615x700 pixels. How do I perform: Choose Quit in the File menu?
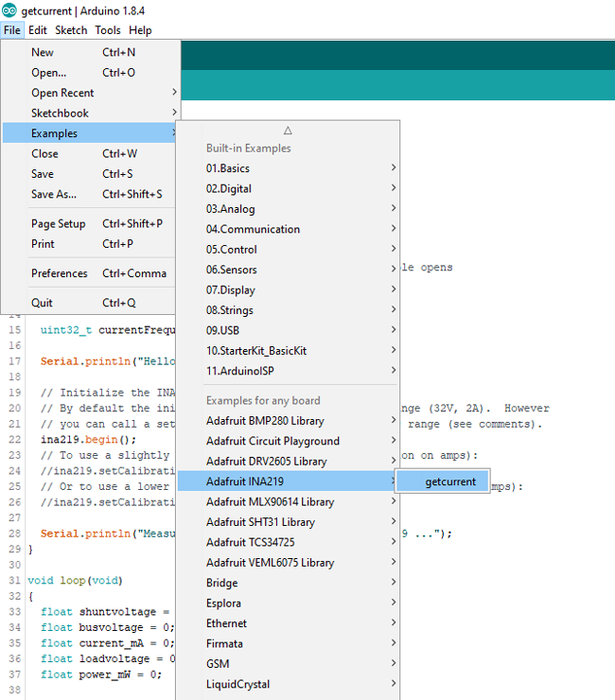pos(89,303)
